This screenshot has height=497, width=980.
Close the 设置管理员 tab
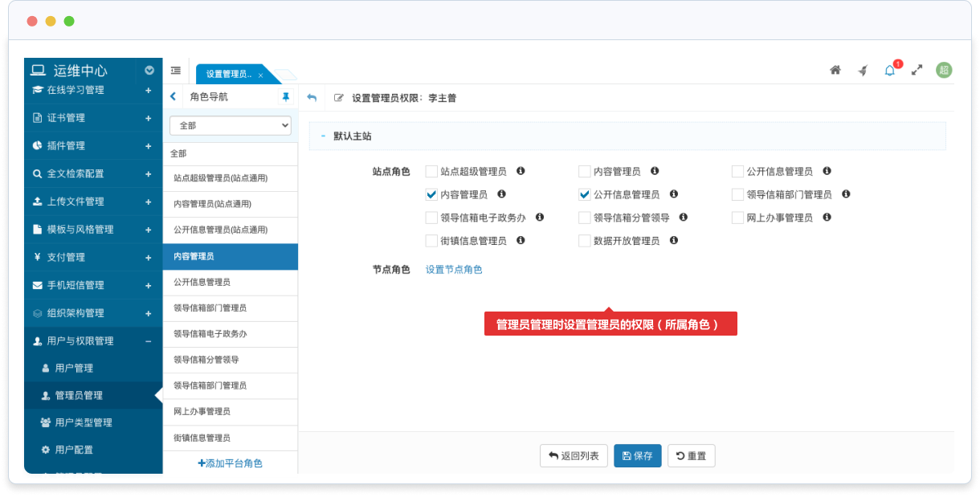[x=260, y=75]
